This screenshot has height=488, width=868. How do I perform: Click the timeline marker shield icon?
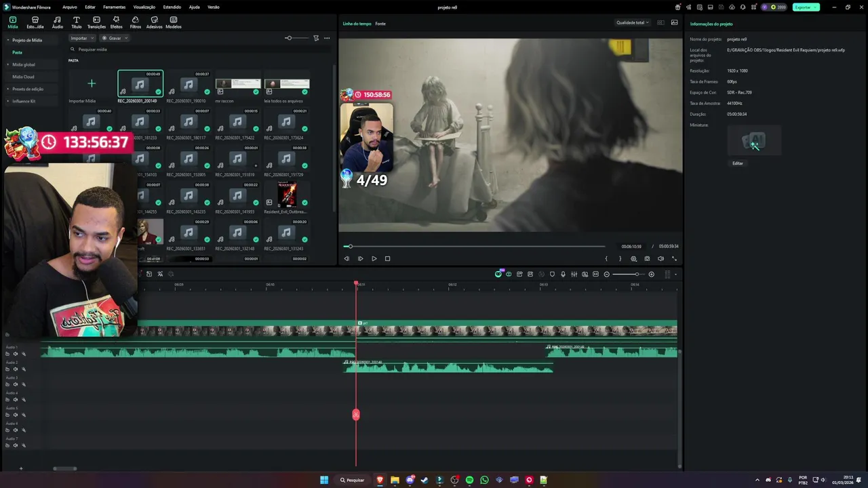pyautogui.click(x=552, y=274)
